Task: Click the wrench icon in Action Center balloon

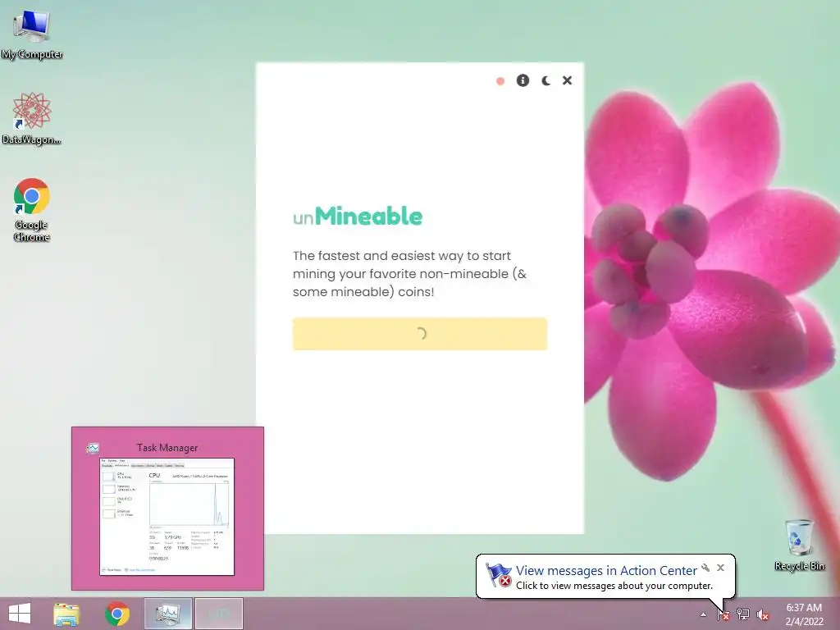Action: pos(705,568)
